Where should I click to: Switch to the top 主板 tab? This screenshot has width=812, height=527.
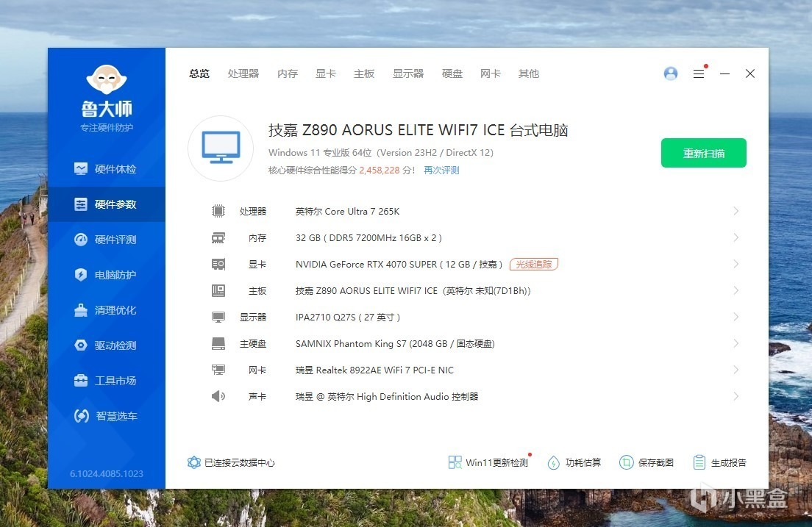pos(364,74)
